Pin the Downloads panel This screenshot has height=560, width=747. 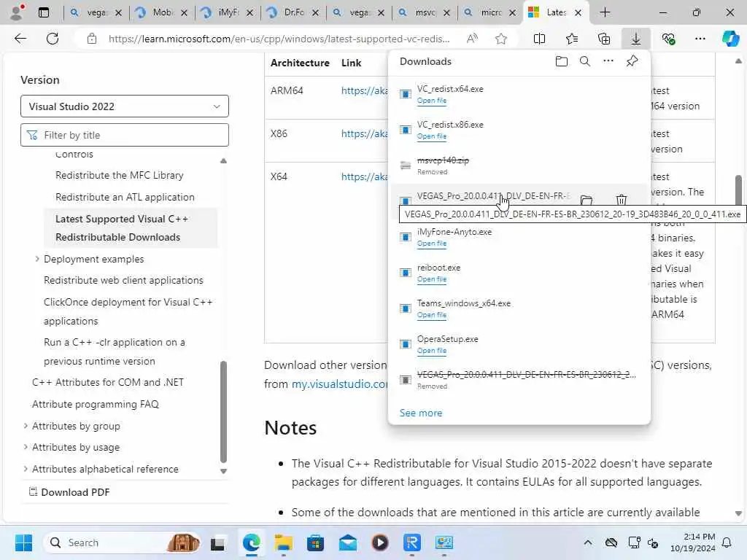[x=632, y=61]
